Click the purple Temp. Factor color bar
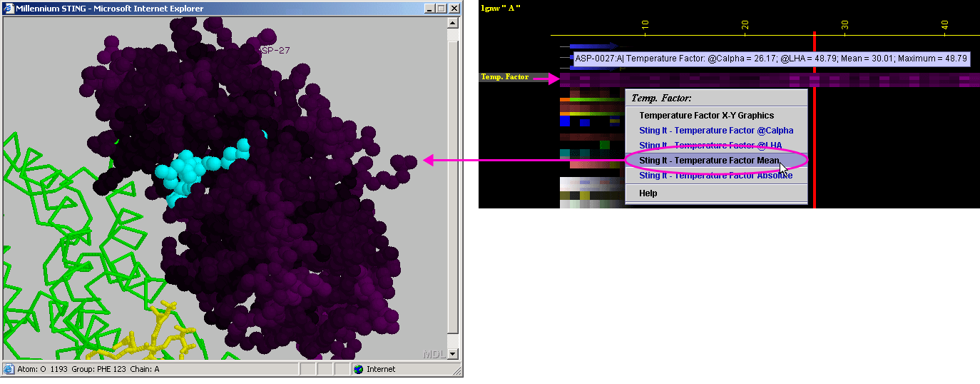Viewport: 980px width, 384px height. [x=770, y=79]
